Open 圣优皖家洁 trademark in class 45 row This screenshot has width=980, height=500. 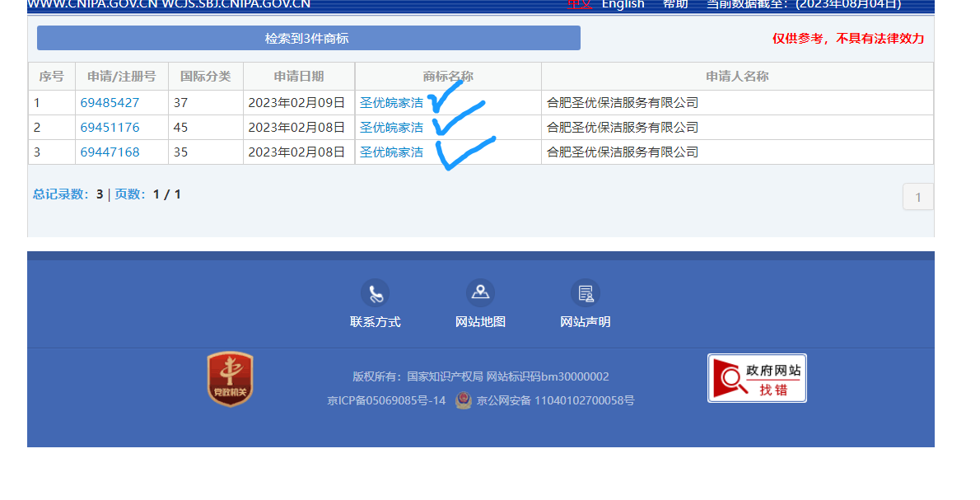coord(391,128)
